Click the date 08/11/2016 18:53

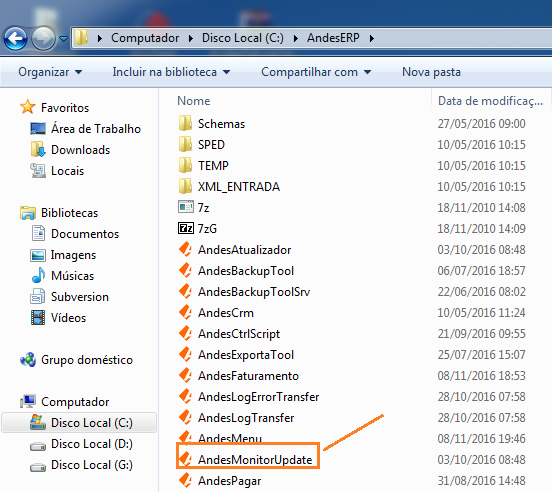(482, 376)
